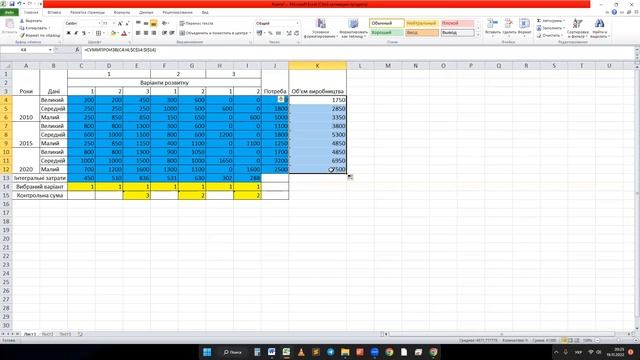640x360 pixels.
Task: Click the text orientation icon
Action: tap(164, 24)
